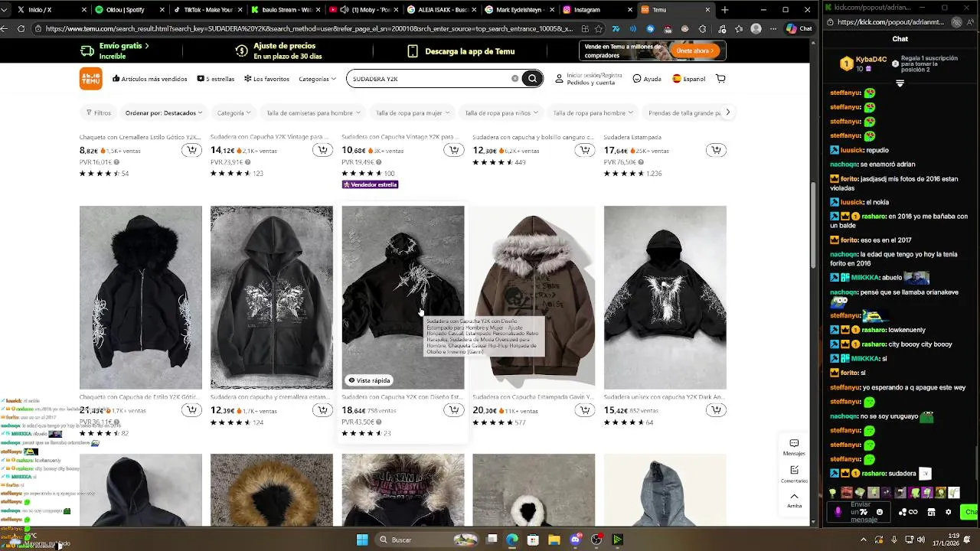Add the 12,39€ zip hoodie to cart
Screen dimensions: 980x551
[x=323, y=410]
